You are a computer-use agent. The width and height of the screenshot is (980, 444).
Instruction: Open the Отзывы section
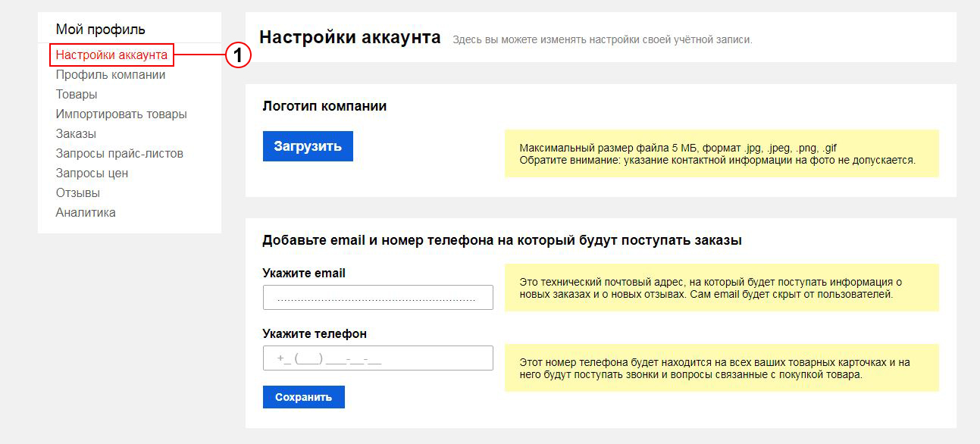[78, 193]
